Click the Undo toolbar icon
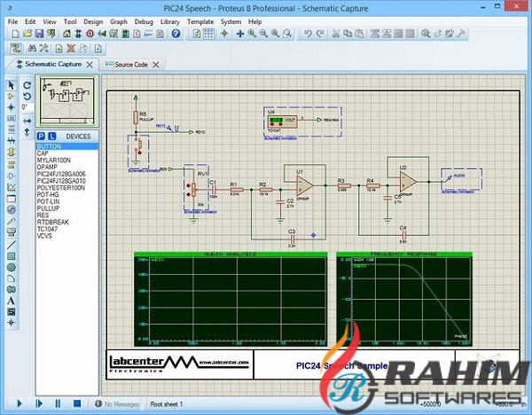The width and height of the screenshot is (532, 415). 308,34
